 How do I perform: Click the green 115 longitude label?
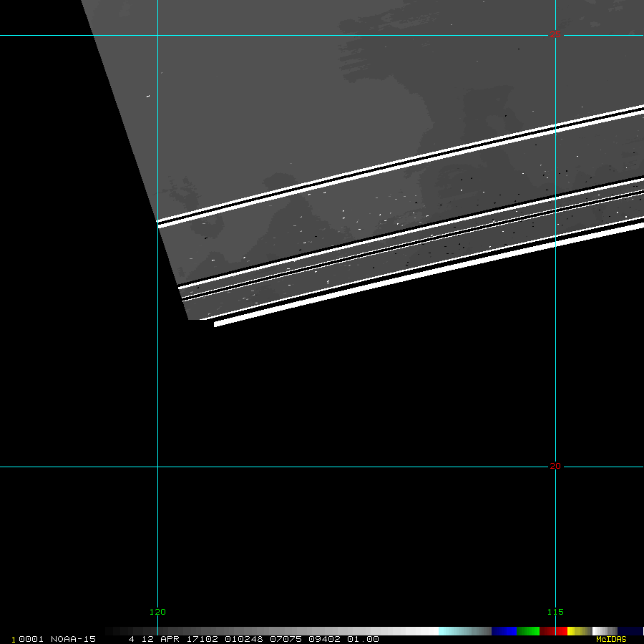555,612
